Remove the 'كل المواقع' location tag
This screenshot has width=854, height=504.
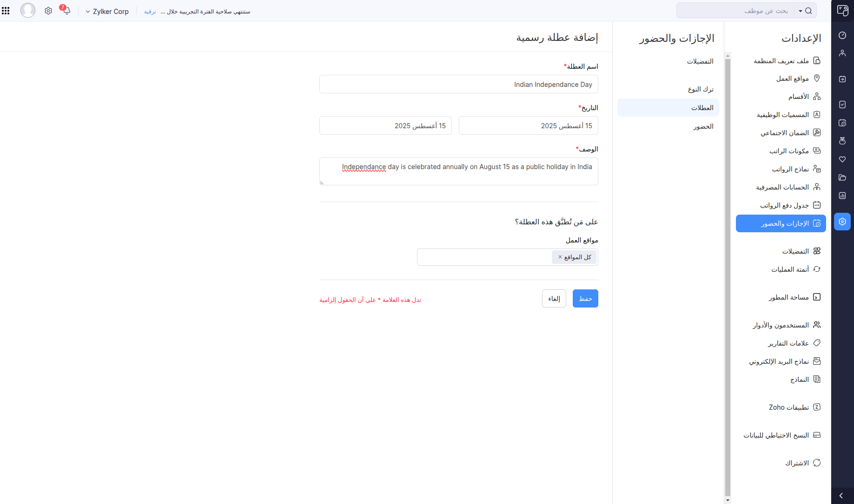click(x=560, y=257)
